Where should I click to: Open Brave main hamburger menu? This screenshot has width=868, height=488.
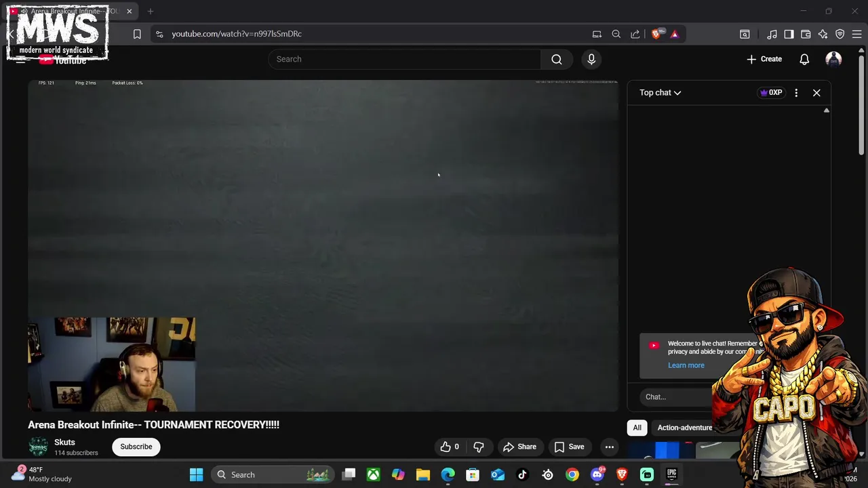pyautogui.click(x=857, y=34)
